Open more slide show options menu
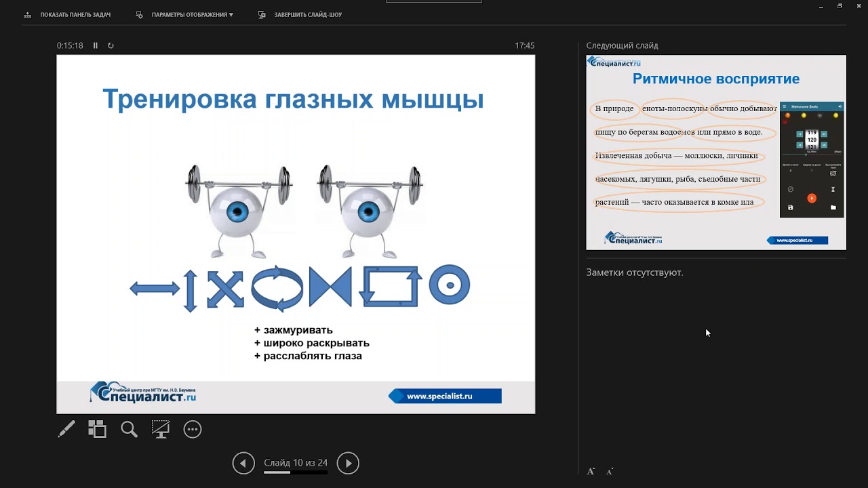868x488 pixels. 193,429
